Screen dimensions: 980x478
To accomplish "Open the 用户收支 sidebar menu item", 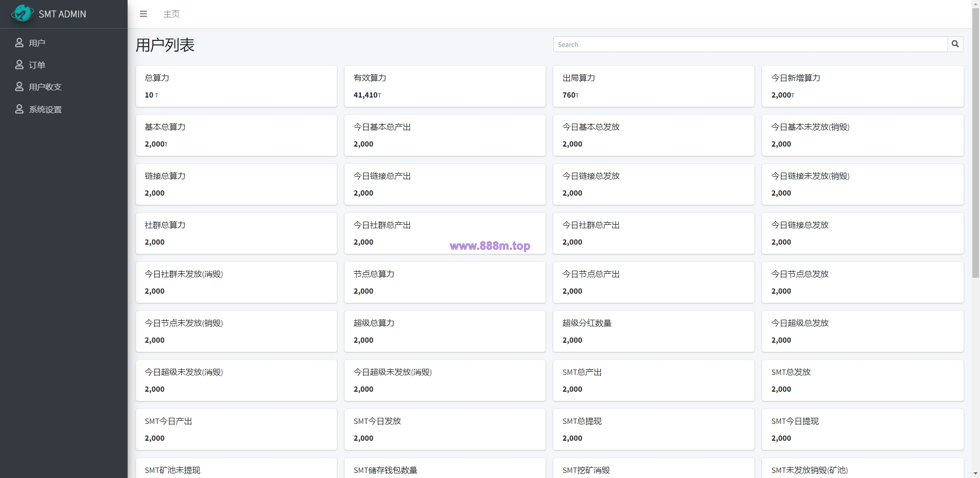I will tap(64, 87).
